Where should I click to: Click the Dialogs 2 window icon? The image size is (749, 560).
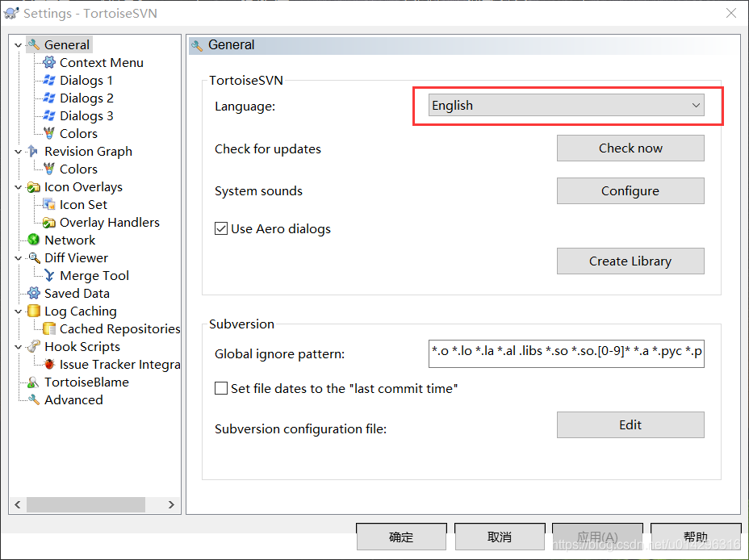click(x=48, y=98)
